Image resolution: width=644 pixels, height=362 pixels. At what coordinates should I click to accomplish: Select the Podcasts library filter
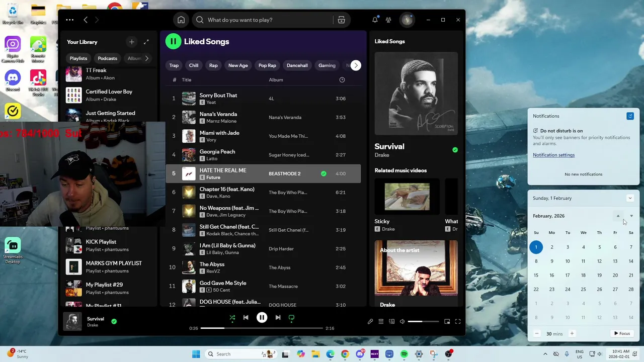107,58
